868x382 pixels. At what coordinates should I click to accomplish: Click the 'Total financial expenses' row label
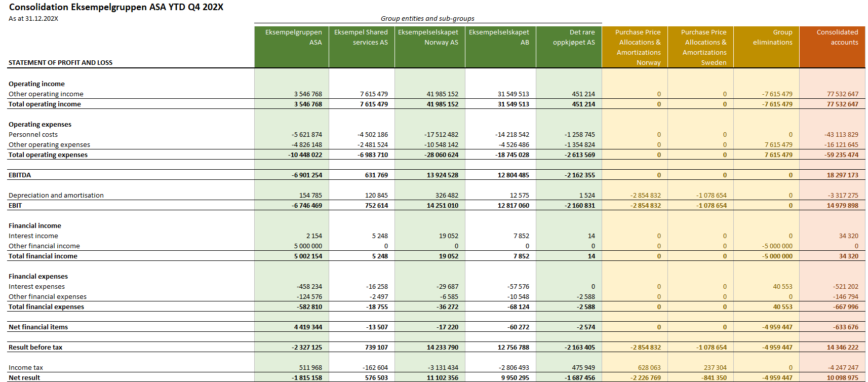pyautogui.click(x=46, y=307)
